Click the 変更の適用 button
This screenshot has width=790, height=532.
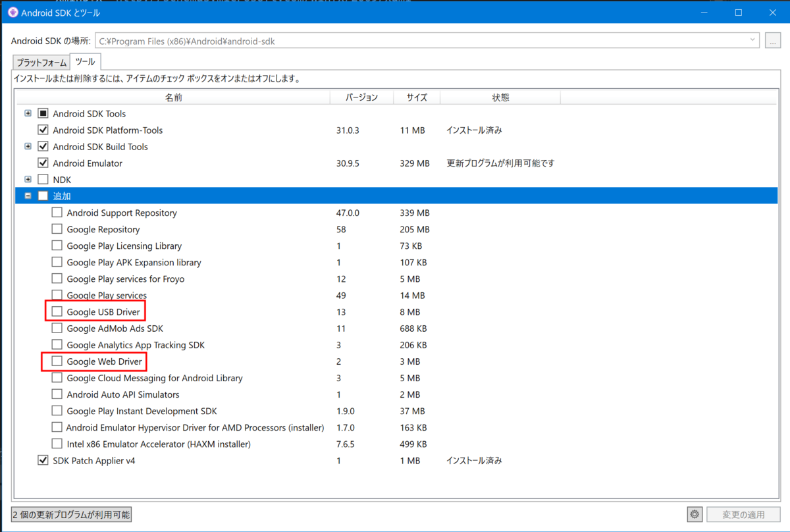(x=743, y=514)
